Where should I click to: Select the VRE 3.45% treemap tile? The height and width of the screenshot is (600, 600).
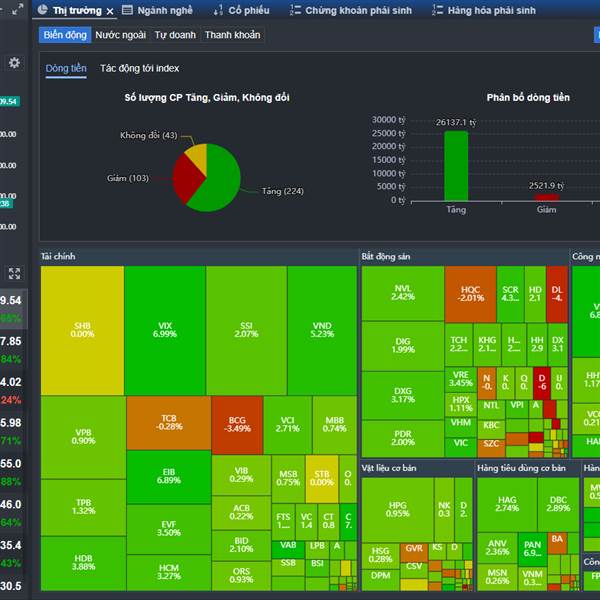click(x=461, y=379)
